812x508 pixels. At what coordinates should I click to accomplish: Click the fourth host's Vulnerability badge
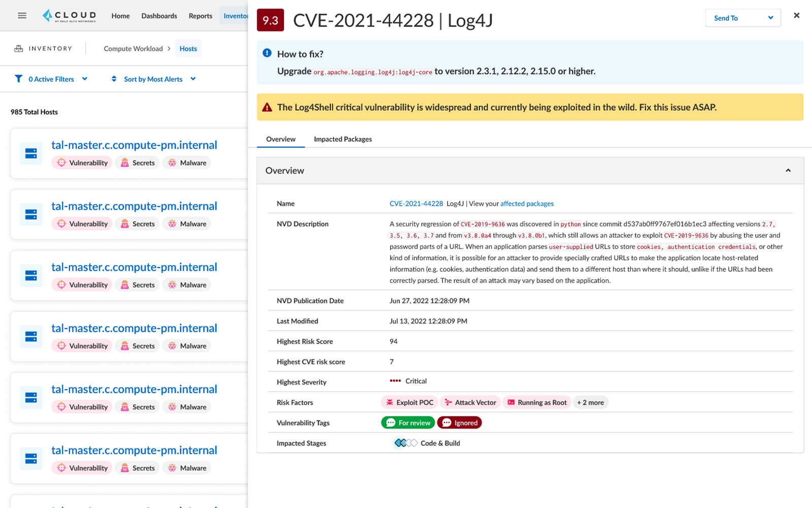(82, 345)
